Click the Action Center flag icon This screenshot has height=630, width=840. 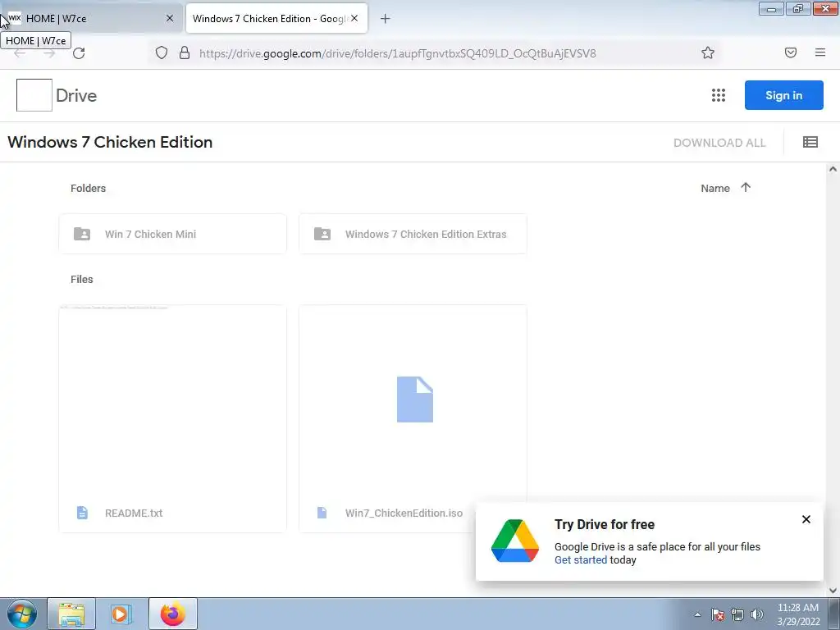[718, 614]
